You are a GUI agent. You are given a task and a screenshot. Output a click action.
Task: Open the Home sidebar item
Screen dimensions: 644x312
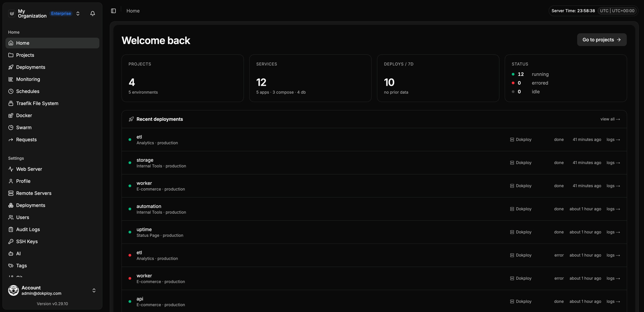click(52, 43)
